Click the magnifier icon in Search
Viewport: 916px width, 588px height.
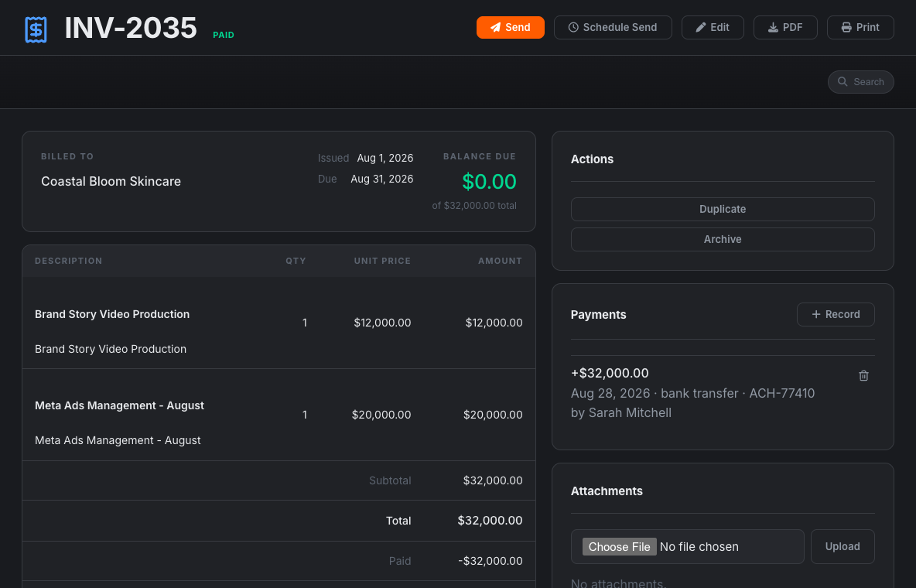point(843,82)
